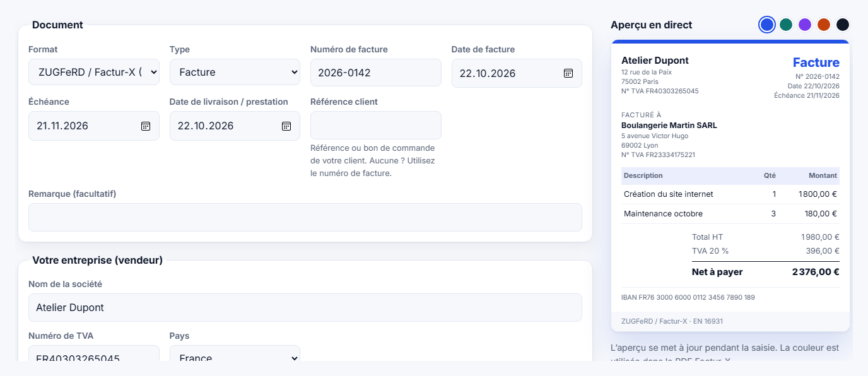Click the preview's N° 2026-0142 text
Image resolution: width=868 pixels, height=376 pixels.
pos(818,76)
